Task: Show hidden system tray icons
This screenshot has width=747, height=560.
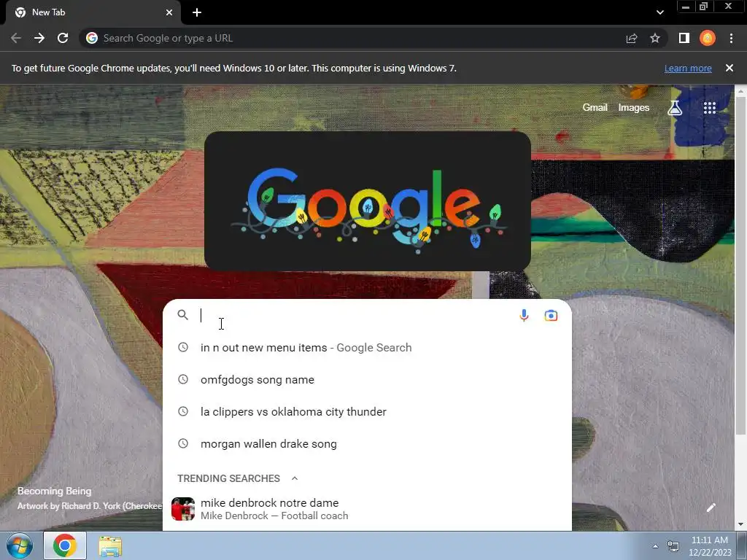Action: 655,546
